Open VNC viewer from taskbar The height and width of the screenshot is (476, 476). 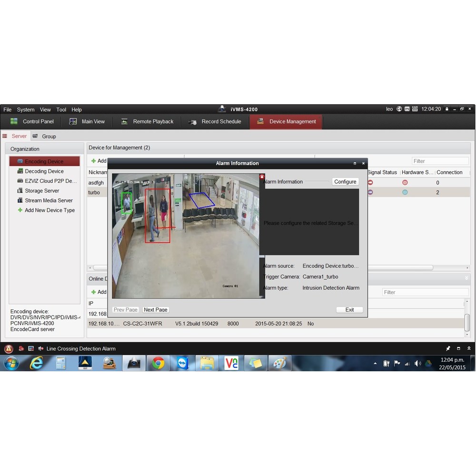(231, 363)
